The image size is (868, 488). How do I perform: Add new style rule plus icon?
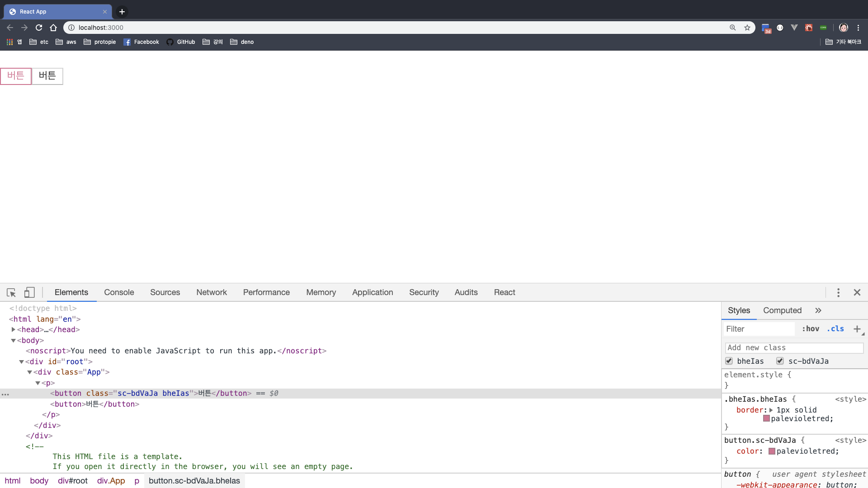[857, 329]
